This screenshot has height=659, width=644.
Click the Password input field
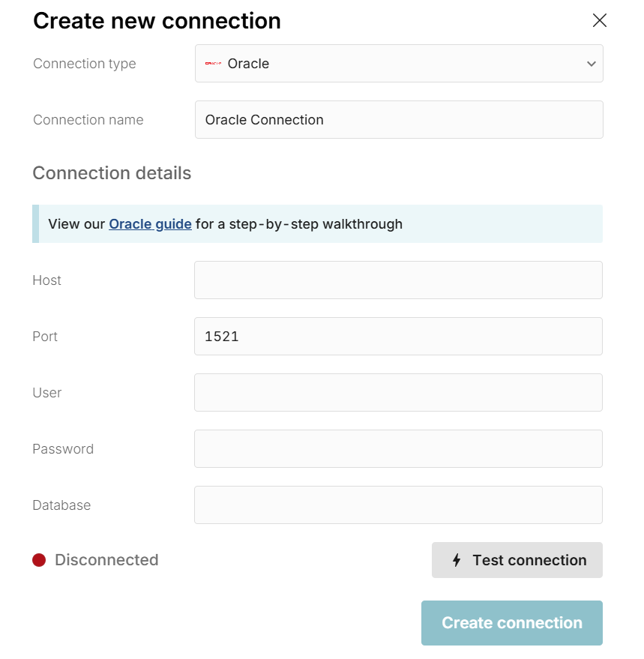pos(398,448)
